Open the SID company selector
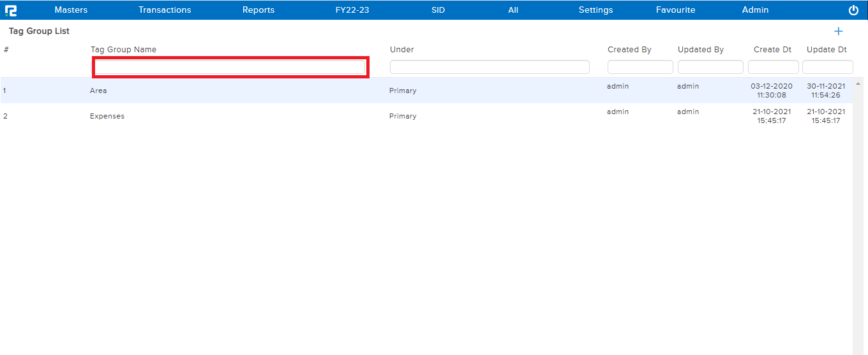Screen dimensions: 868x355 pyautogui.click(x=438, y=10)
